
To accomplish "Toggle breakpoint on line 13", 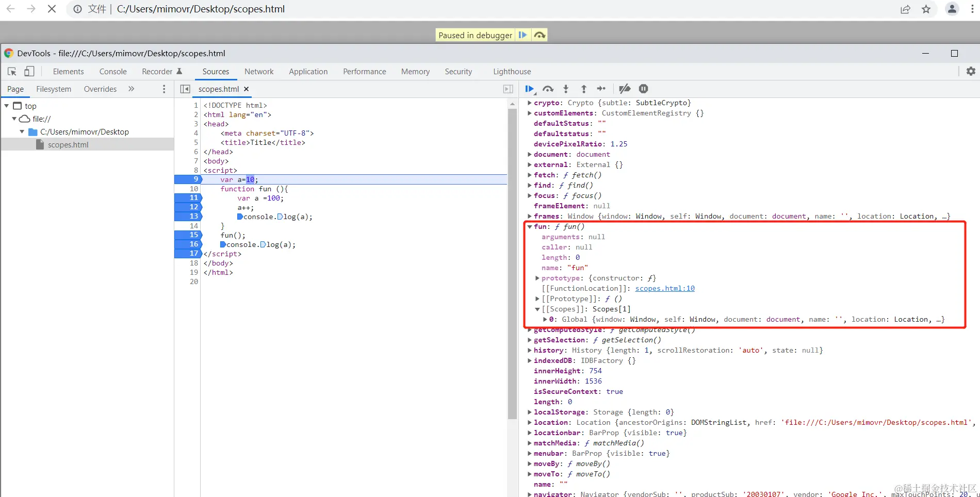I will tap(188, 217).
